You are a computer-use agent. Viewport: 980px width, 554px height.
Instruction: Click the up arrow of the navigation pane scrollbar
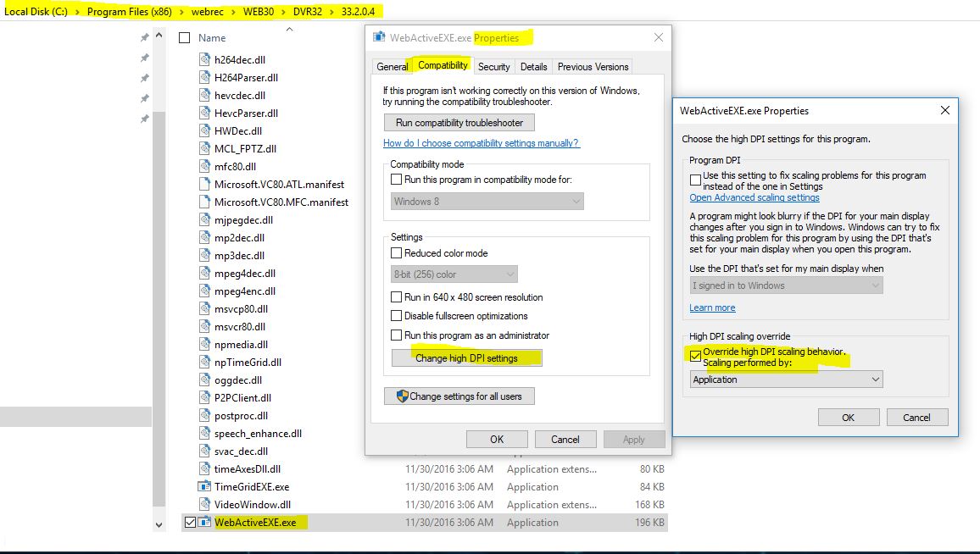(x=159, y=36)
